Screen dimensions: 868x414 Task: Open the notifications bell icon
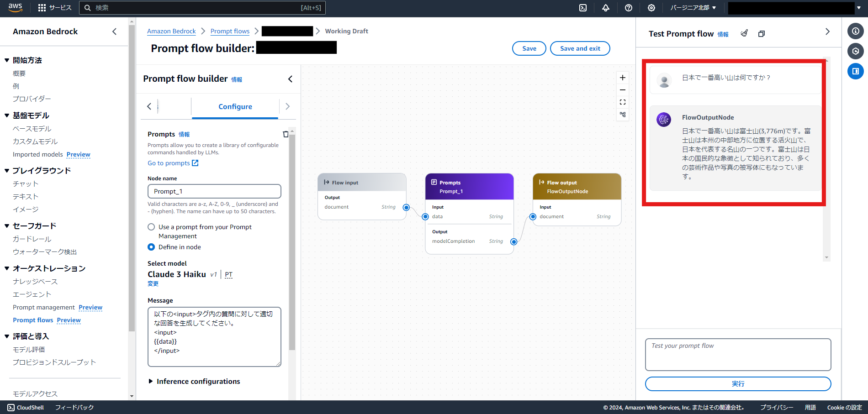click(606, 8)
